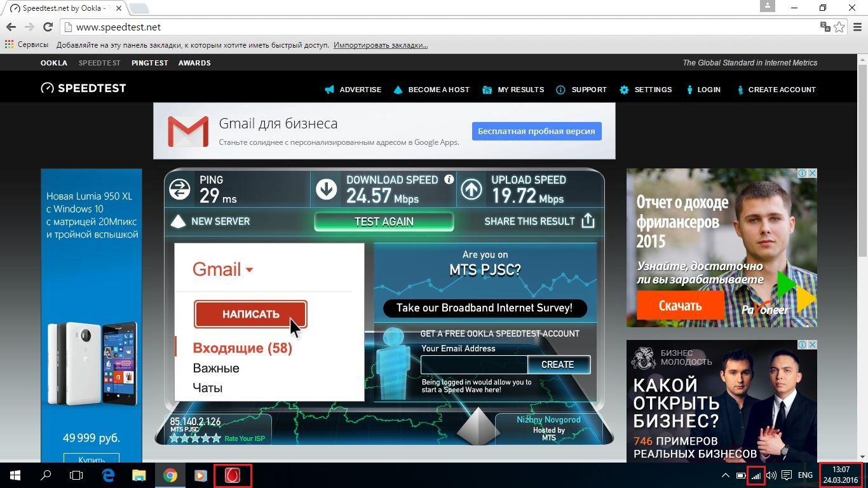The width and height of the screenshot is (868, 488).
Task: Click the IP address 85.140.2.126
Action: tap(195, 422)
